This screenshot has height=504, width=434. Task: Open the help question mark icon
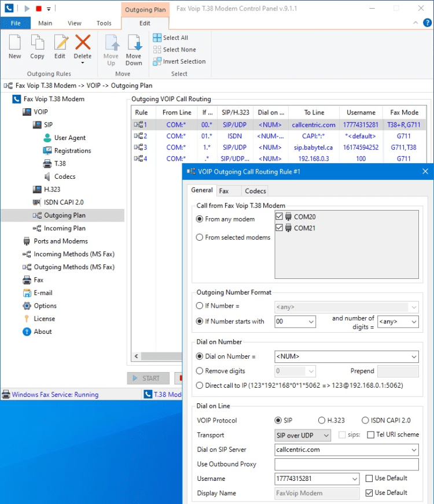(x=427, y=23)
